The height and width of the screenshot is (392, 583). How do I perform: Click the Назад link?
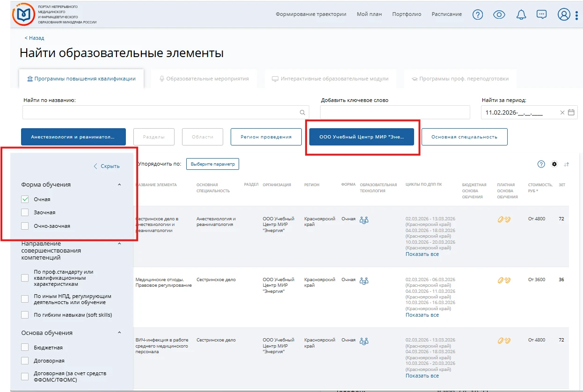(x=34, y=38)
